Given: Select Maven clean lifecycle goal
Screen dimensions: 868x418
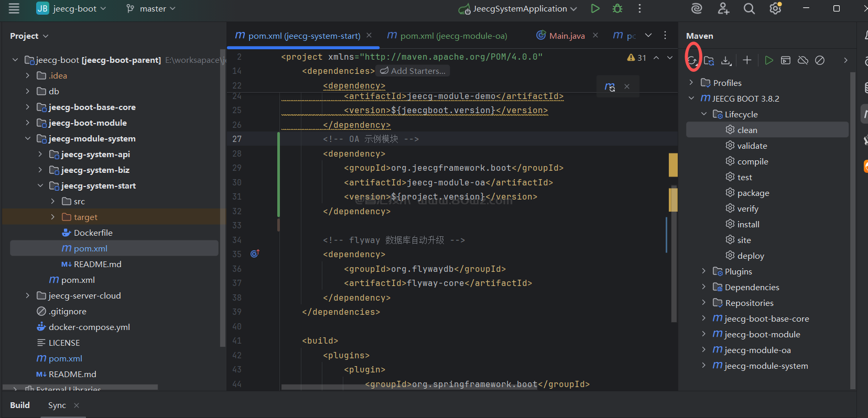Looking at the screenshot, I should coord(767,130).
